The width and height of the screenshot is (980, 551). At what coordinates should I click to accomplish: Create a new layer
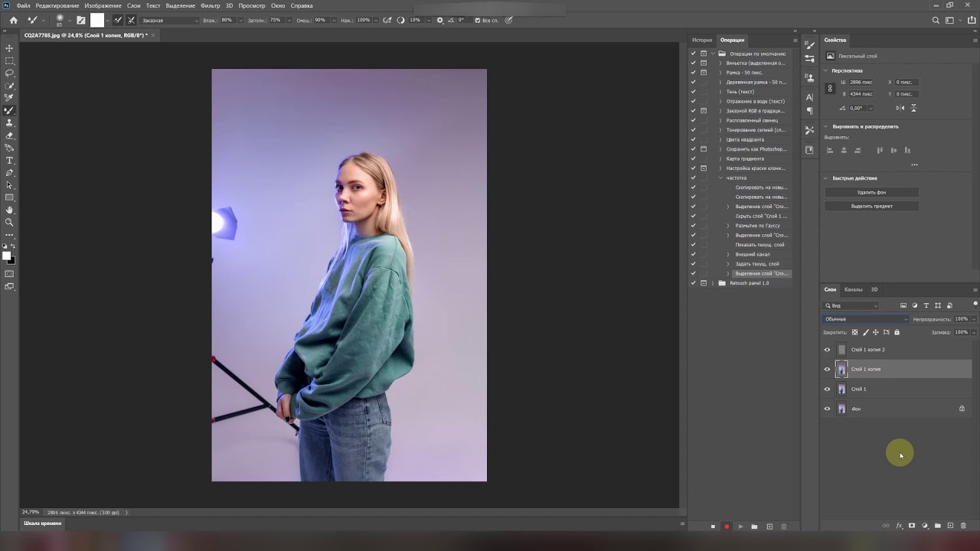[950, 526]
